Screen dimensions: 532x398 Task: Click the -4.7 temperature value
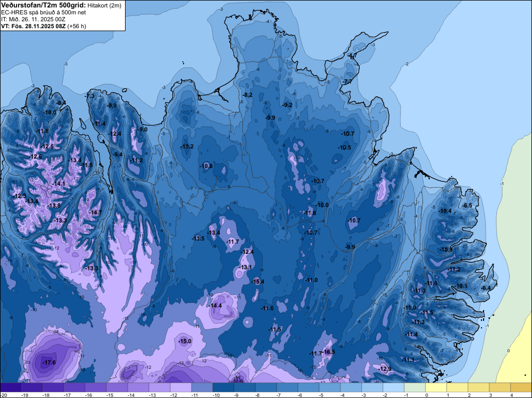pyautogui.click(x=352, y=56)
